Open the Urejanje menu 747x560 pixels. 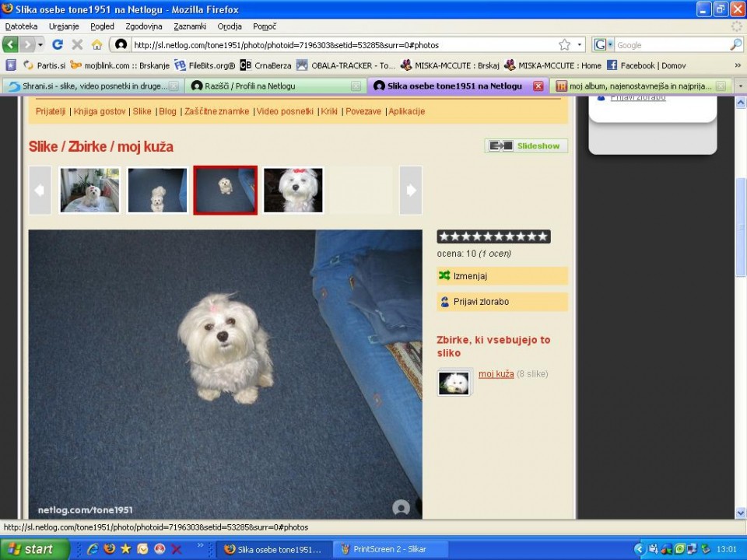pyautogui.click(x=64, y=26)
